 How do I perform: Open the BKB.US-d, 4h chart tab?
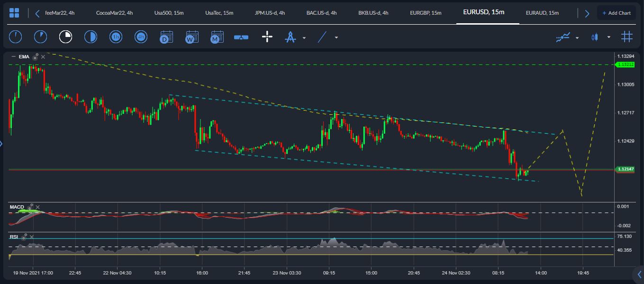[x=373, y=13]
